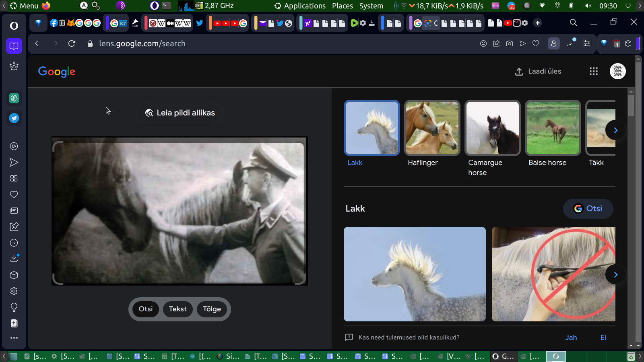Click the heart bookmark icon in address bar
Viewport: 644px width, 362px height.
click(x=536, y=43)
